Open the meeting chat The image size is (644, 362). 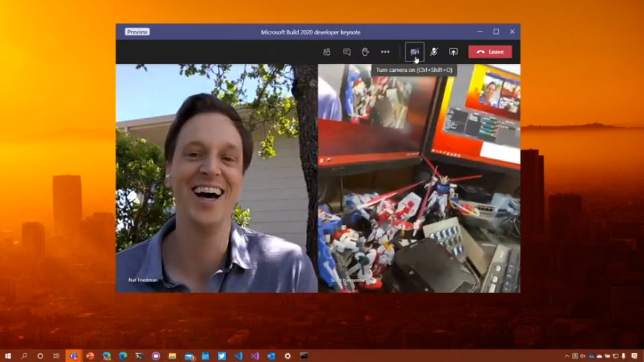(347, 52)
